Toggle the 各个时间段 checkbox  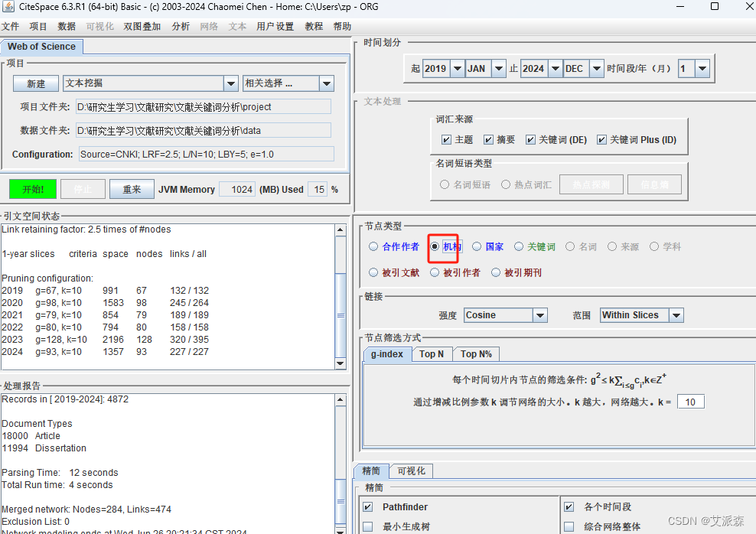point(569,507)
